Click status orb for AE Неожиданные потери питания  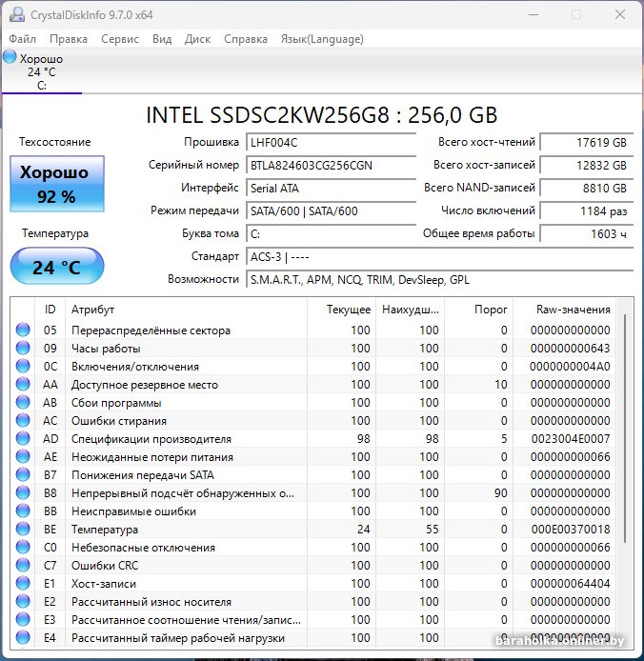click(x=23, y=456)
